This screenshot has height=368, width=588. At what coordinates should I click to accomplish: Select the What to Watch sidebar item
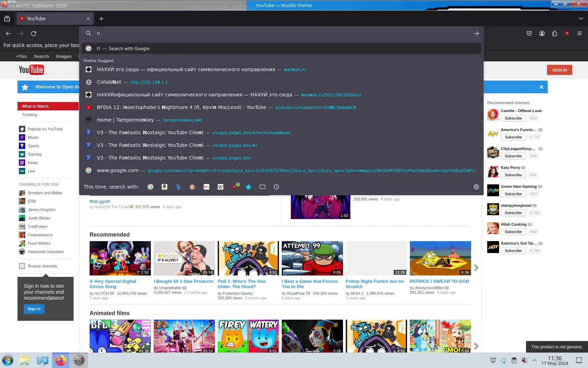[48, 106]
